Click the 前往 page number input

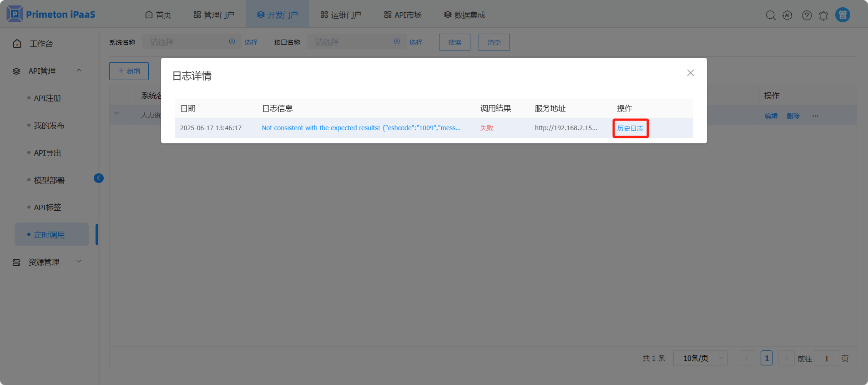click(826, 359)
